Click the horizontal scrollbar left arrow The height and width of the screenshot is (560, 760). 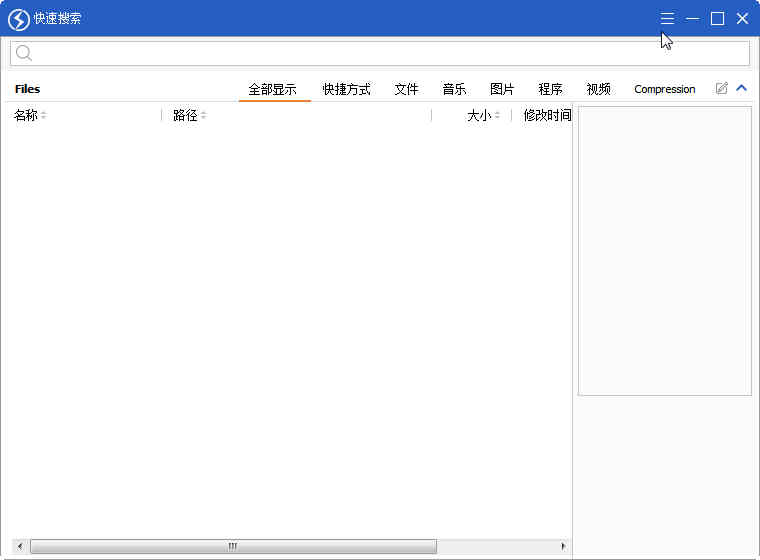point(19,546)
